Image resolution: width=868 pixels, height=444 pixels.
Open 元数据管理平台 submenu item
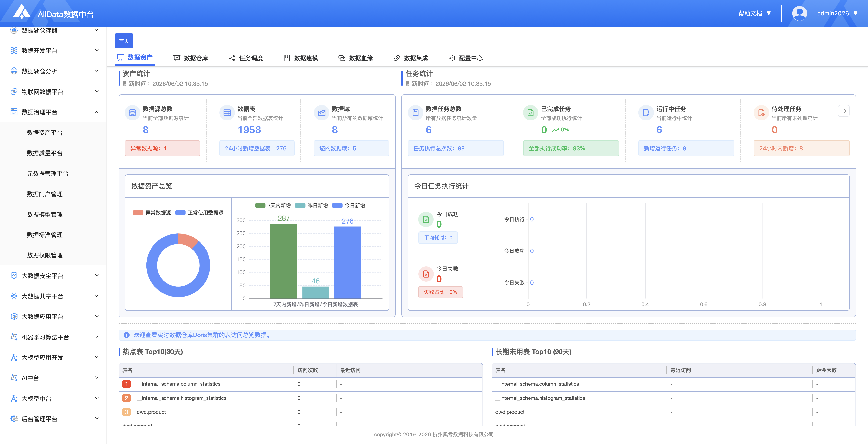point(47,174)
